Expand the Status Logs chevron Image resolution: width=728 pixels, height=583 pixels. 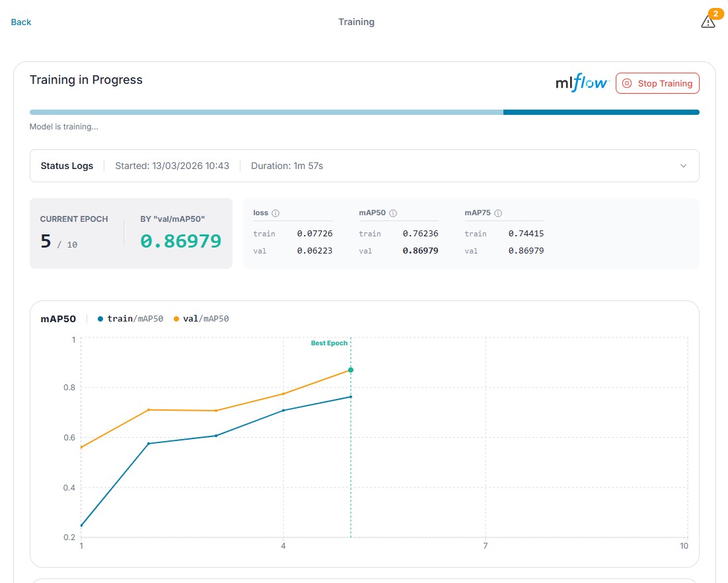pos(683,166)
